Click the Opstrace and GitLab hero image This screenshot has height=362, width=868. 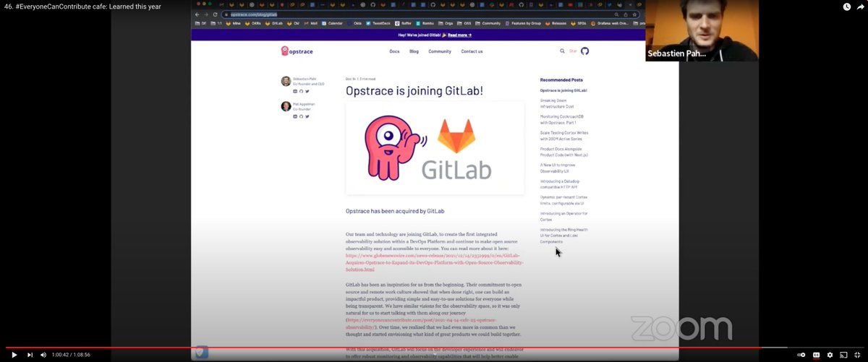(435, 148)
